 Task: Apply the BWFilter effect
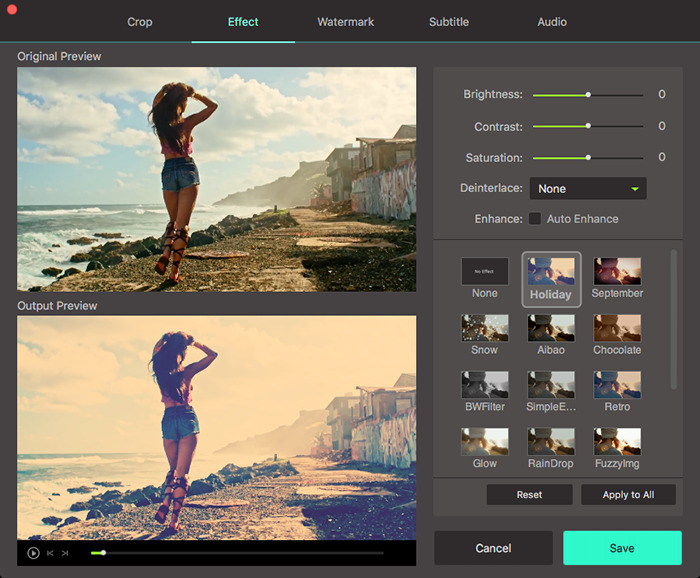point(485,386)
